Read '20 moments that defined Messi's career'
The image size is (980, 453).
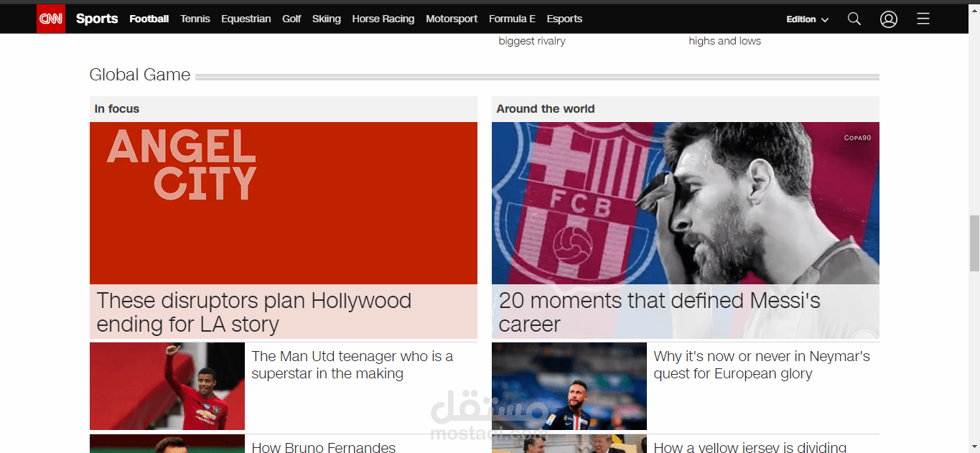pyautogui.click(x=660, y=312)
